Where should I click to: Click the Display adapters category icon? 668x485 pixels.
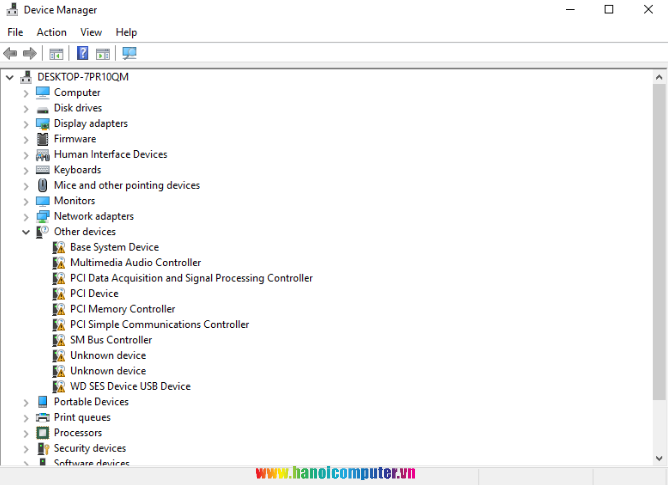pos(43,124)
